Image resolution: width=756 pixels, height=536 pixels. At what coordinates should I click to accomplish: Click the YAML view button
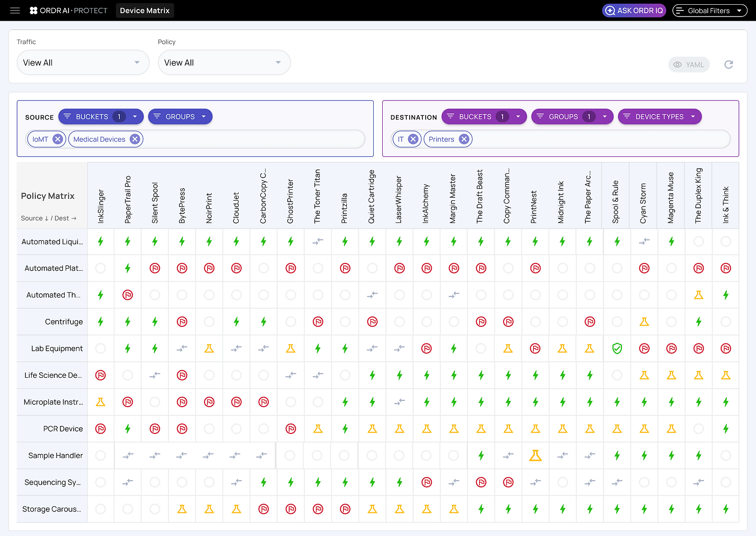[689, 65]
